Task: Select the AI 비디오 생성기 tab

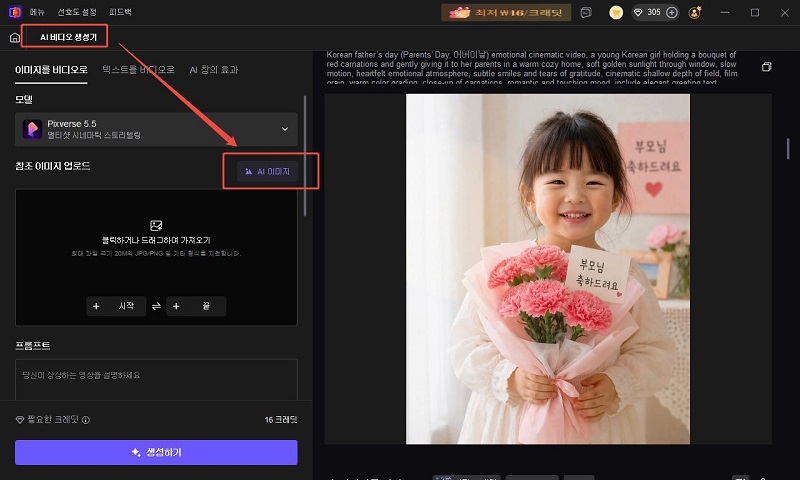Action: [68, 37]
